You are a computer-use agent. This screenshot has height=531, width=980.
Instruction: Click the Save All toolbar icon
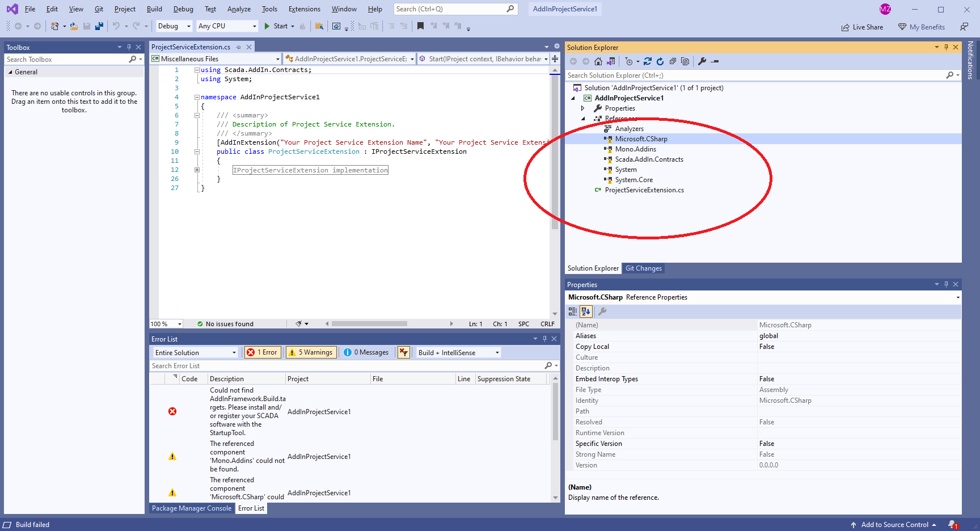(99, 26)
